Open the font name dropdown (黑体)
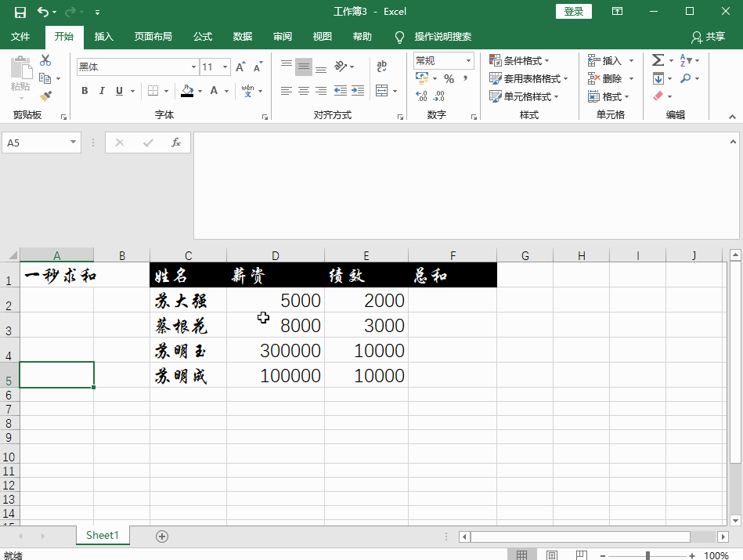 click(x=193, y=67)
